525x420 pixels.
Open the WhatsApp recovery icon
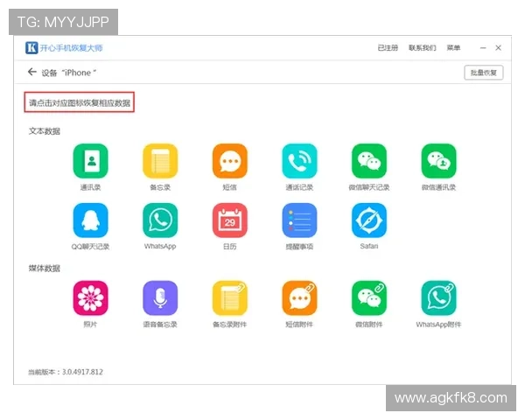(160, 220)
